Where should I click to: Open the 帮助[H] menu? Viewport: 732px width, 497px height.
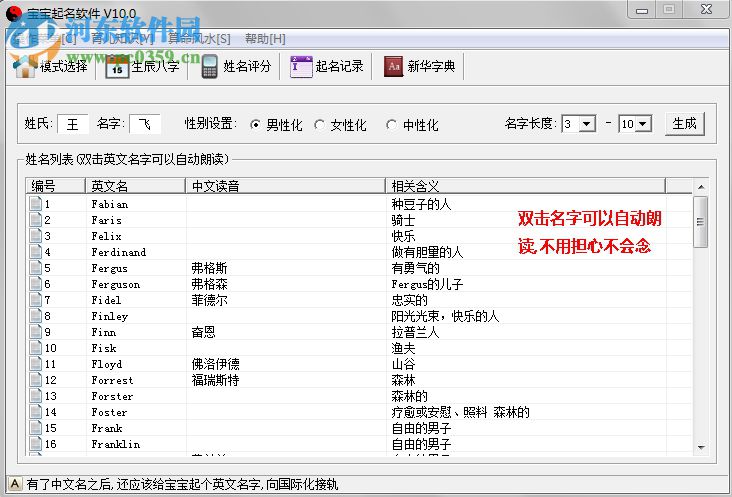pyautogui.click(x=265, y=39)
